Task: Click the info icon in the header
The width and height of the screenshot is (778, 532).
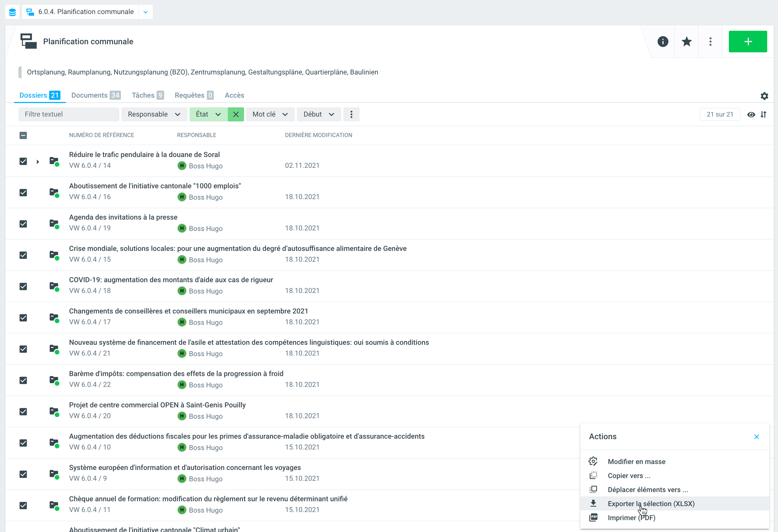Action: point(662,42)
